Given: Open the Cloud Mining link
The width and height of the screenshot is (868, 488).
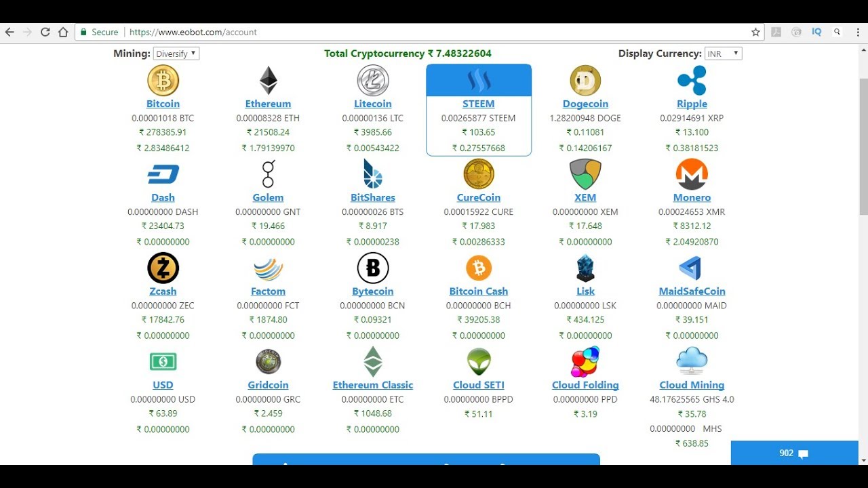Looking at the screenshot, I should [692, 384].
